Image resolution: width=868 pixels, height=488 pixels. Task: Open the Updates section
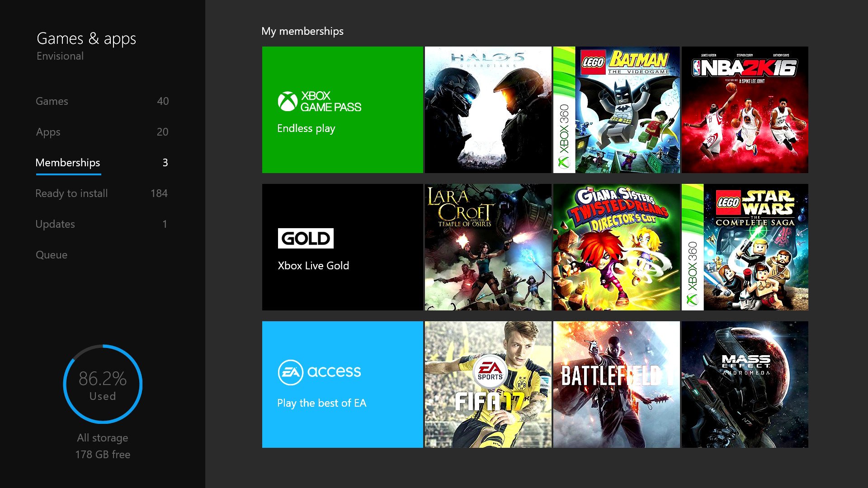56,224
